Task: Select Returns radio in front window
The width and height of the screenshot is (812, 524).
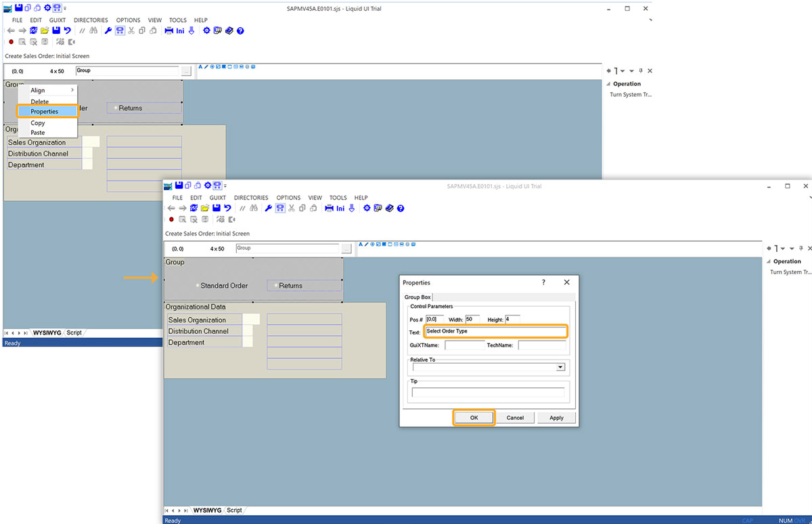Action: [x=276, y=286]
